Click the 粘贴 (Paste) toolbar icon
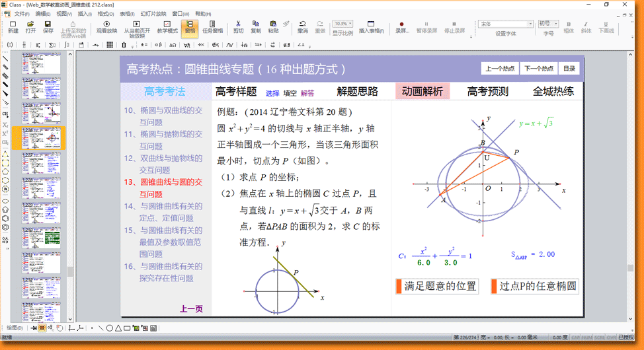644x350 pixels. point(273,26)
